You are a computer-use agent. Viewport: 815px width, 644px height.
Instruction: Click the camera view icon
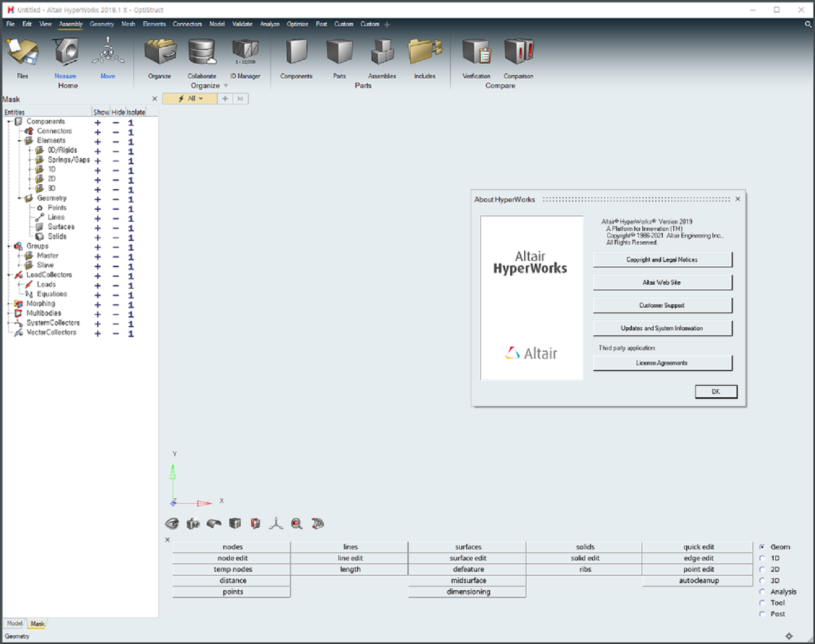(193, 523)
